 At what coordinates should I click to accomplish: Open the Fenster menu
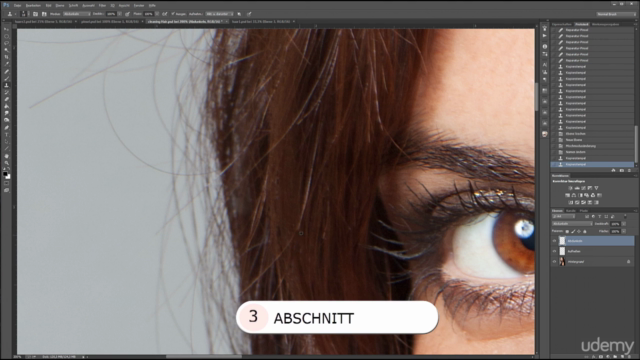click(139, 6)
